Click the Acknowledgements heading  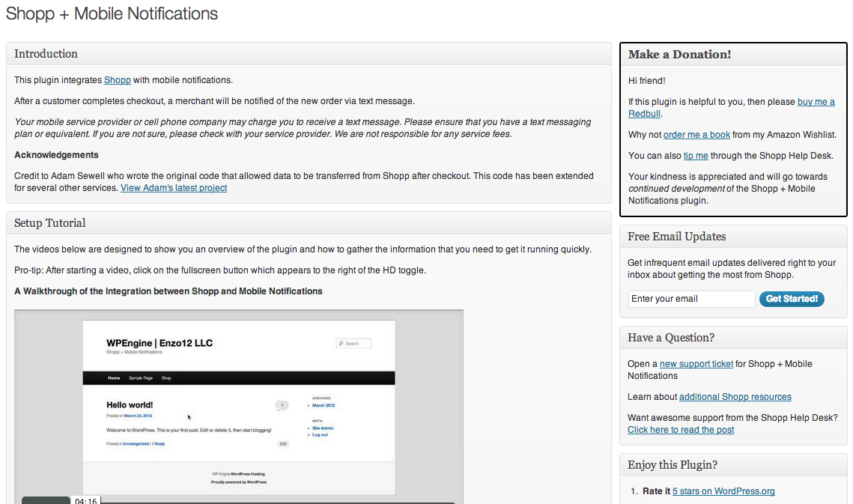point(56,155)
